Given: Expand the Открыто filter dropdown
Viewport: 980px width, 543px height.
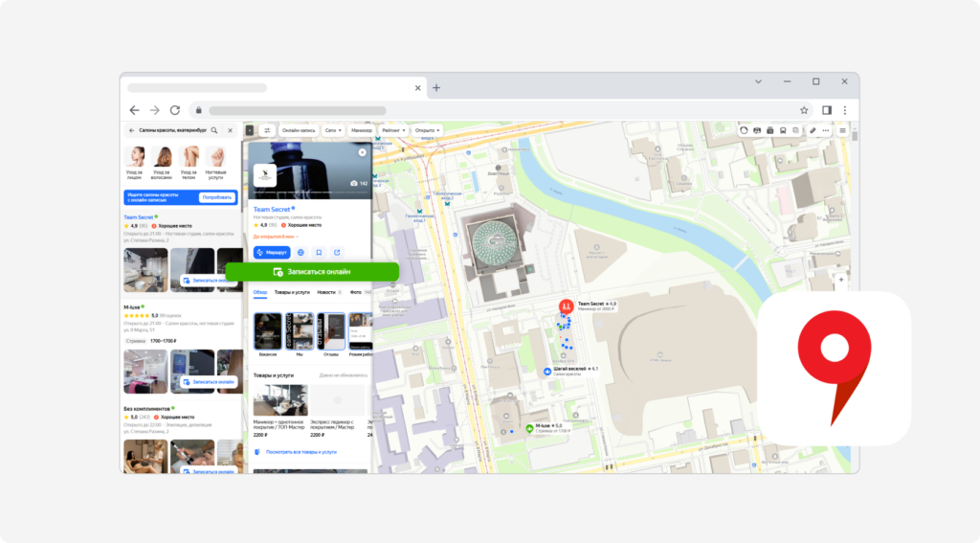Looking at the screenshot, I should 427,130.
